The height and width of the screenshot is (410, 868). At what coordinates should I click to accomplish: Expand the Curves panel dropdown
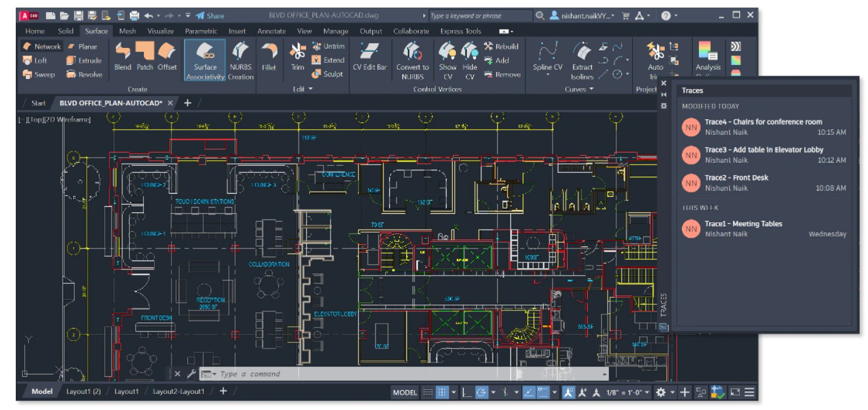579,89
